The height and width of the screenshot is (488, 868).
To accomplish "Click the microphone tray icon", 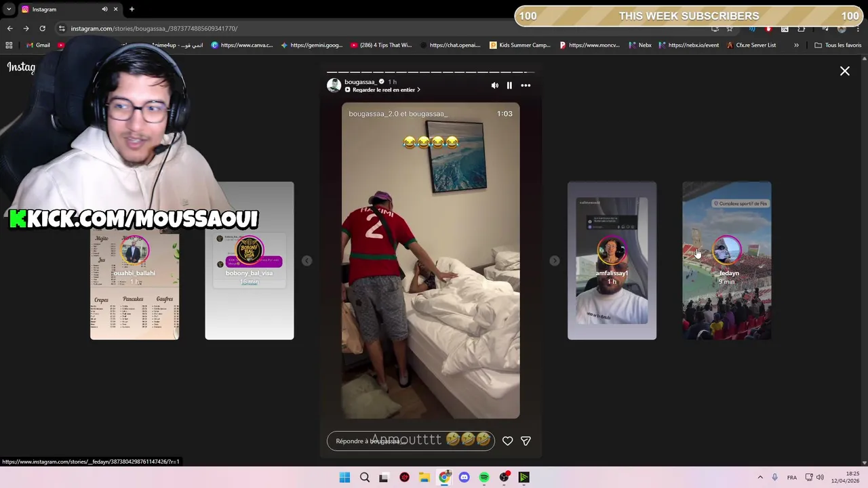I will click(x=774, y=477).
